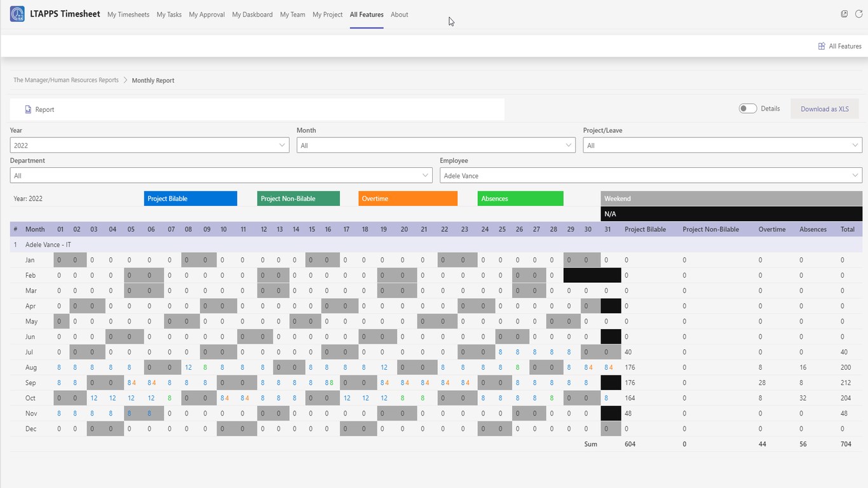Screen dimensions: 868x488
Task: Go to the My Dashboard tab
Action: point(252,15)
